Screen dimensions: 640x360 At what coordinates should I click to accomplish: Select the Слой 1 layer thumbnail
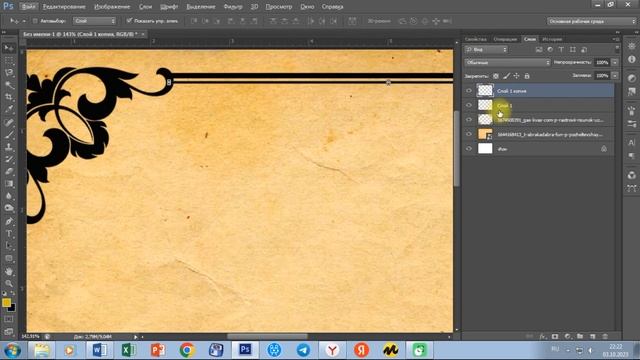(485, 105)
